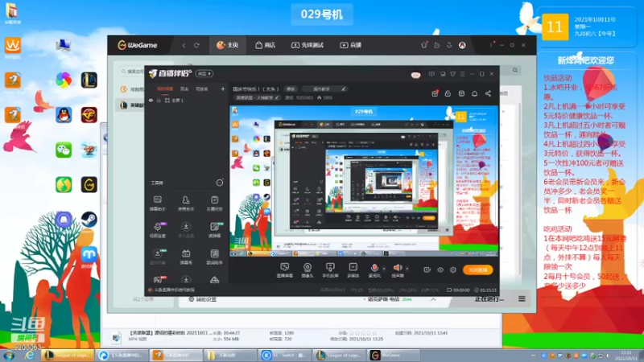Open the streaming companion hamburger menu
The width and height of the screenshot is (644, 362).
[x=462, y=74]
